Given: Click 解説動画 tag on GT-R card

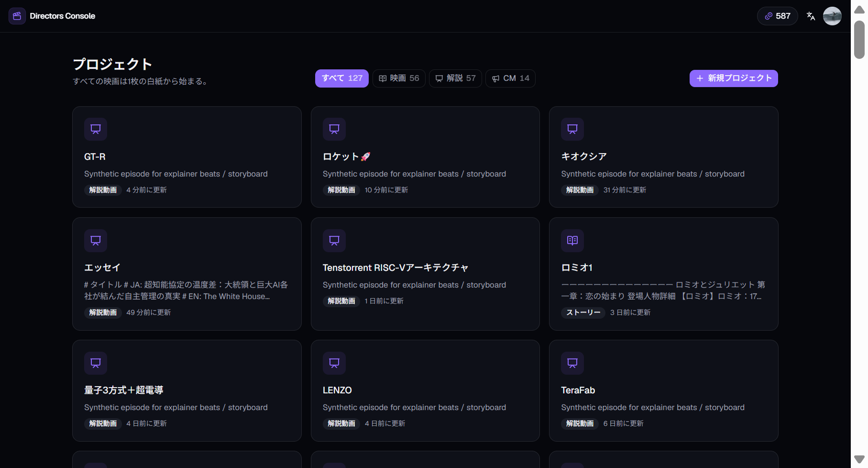Looking at the screenshot, I should pos(103,190).
